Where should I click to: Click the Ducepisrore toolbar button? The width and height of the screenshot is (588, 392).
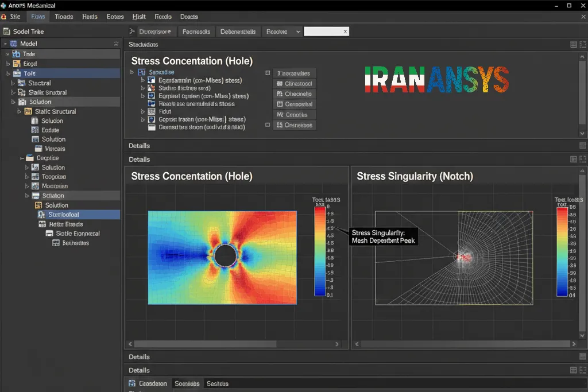pos(154,32)
